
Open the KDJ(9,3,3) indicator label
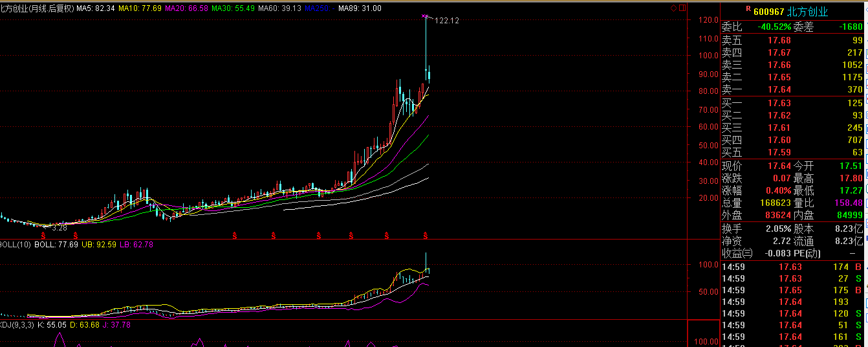[x=16, y=324]
